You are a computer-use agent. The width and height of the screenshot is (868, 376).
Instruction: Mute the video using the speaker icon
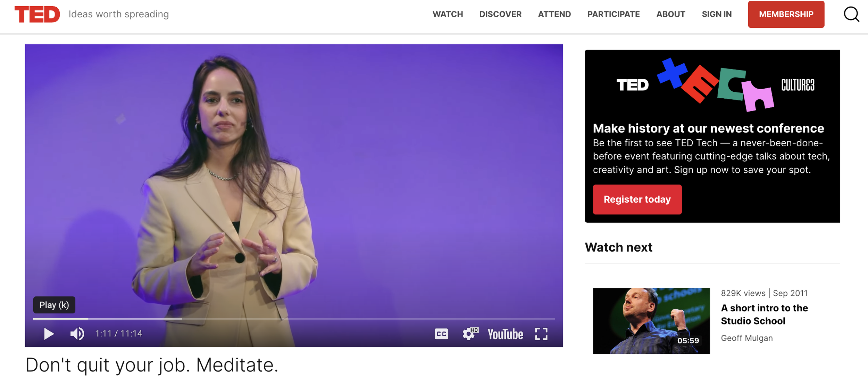(77, 334)
